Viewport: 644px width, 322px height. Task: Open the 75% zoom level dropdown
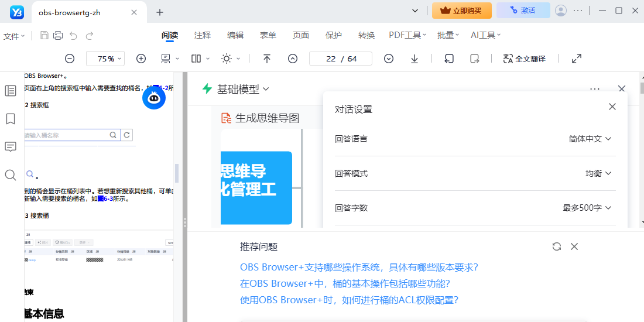pyautogui.click(x=105, y=59)
